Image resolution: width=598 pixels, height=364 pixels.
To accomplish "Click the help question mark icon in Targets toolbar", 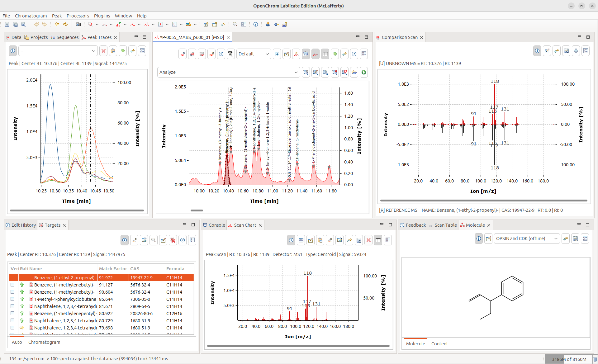I will (183, 240).
